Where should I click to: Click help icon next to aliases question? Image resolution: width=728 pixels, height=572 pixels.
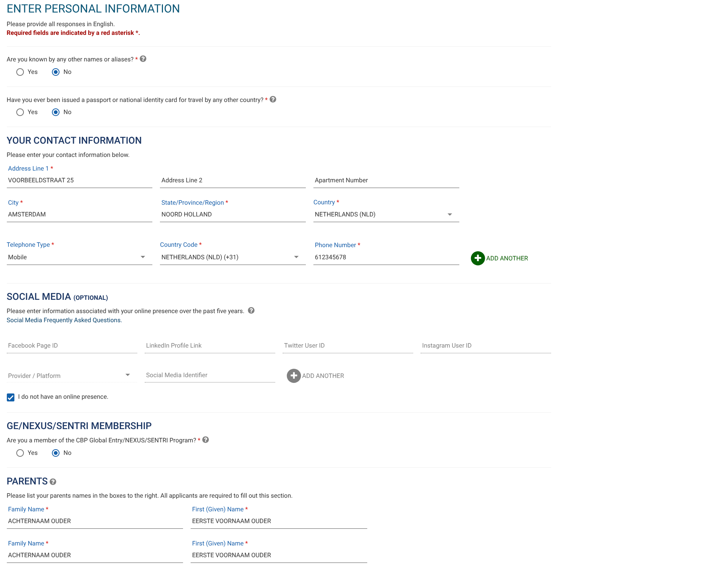[143, 59]
